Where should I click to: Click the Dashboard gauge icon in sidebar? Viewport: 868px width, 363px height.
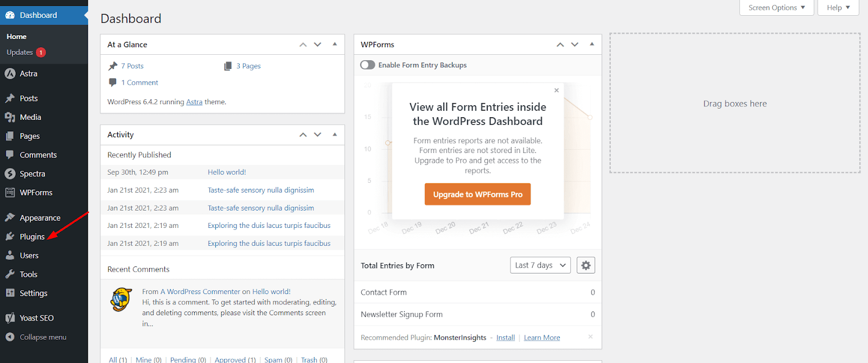click(10, 15)
